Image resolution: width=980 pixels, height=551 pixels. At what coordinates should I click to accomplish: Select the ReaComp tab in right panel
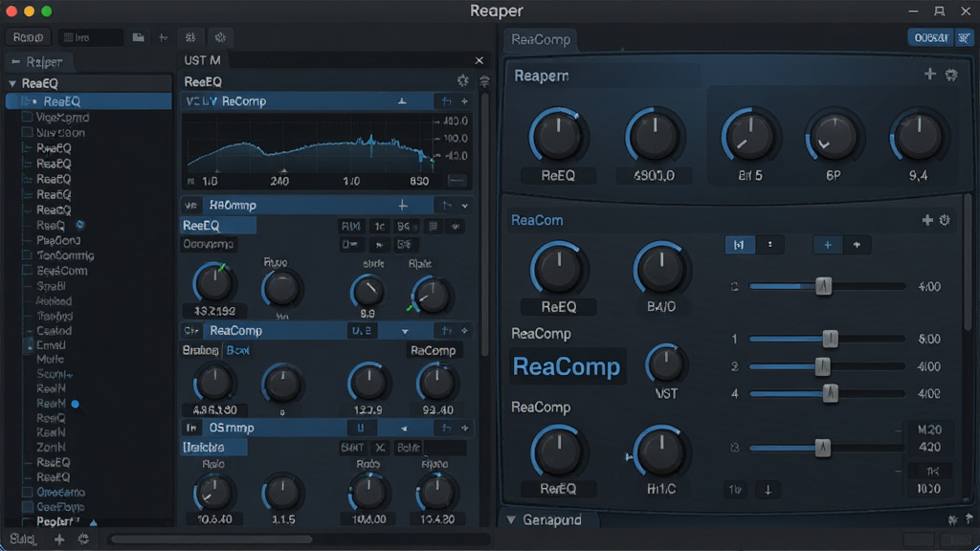[541, 39]
